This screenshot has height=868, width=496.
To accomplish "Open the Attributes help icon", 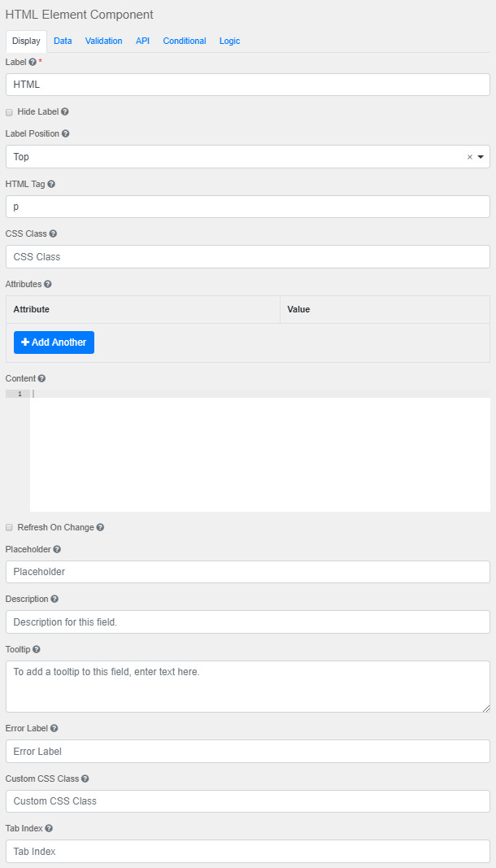I will (x=46, y=284).
